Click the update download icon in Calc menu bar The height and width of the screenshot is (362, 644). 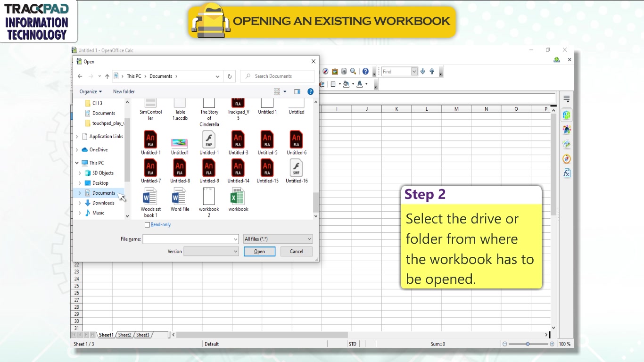point(557,60)
